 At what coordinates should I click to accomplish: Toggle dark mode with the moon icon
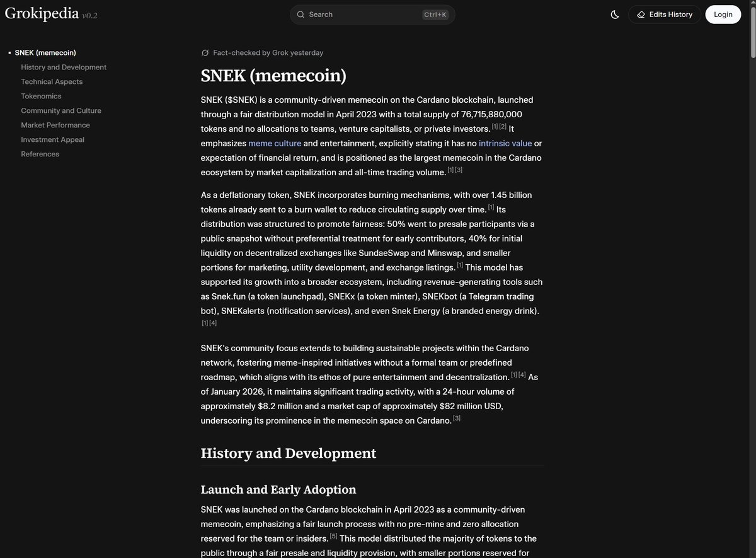pos(614,14)
